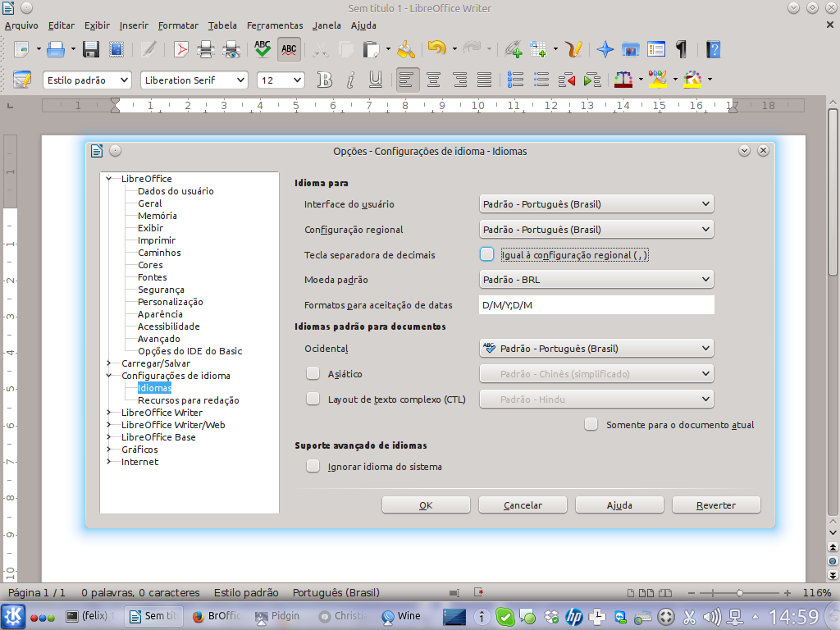Viewport: 840px width, 630px height.
Task: Click the LibreOffice Help icon
Action: [713, 49]
